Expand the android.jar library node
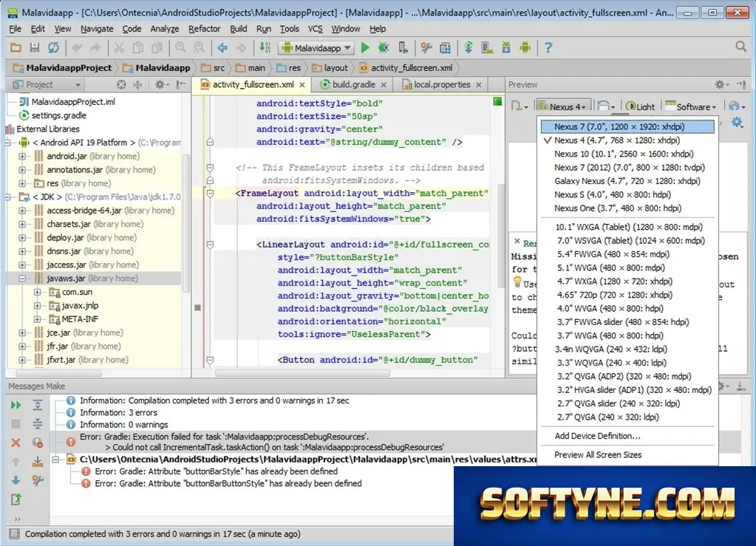The width and height of the screenshot is (756, 546). pos(22,156)
